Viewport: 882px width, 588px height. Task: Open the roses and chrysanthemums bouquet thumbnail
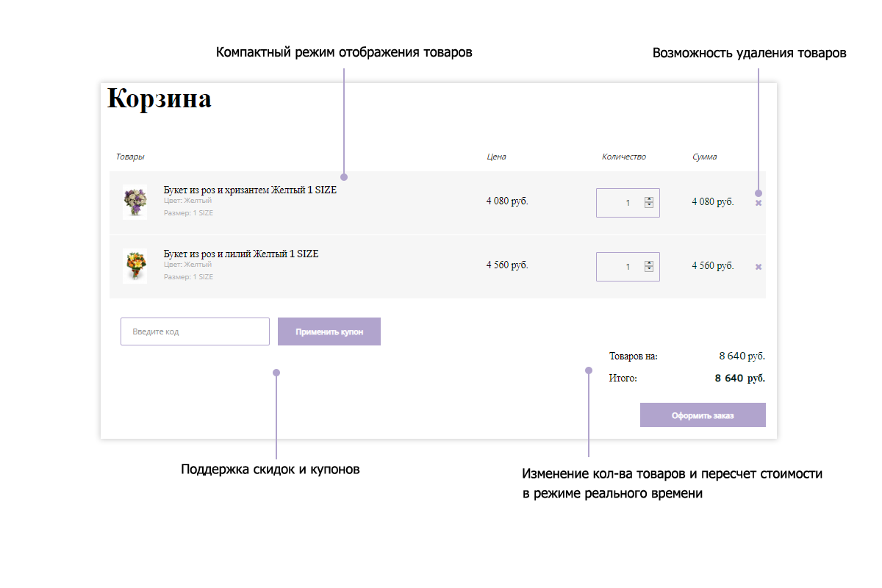(x=135, y=202)
